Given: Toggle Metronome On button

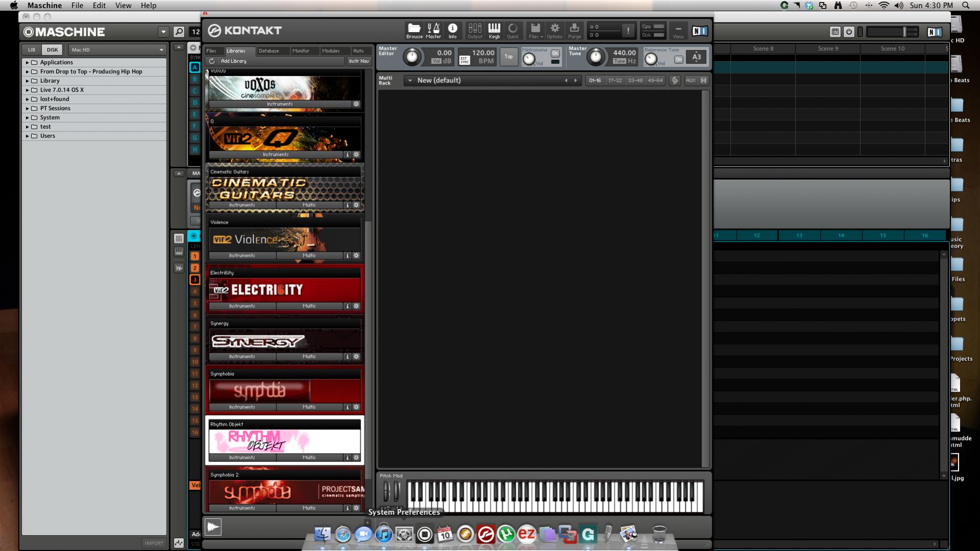Looking at the screenshot, I should click(x=555, y=54).
